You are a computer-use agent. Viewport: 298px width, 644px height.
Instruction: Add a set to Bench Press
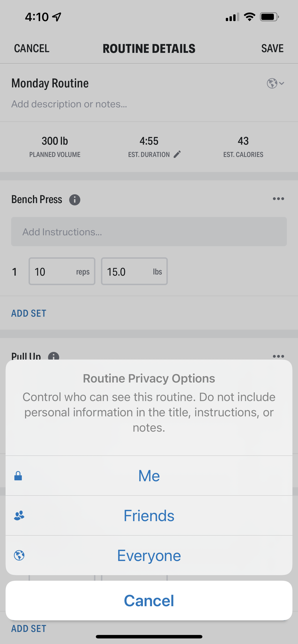point(29,313)
